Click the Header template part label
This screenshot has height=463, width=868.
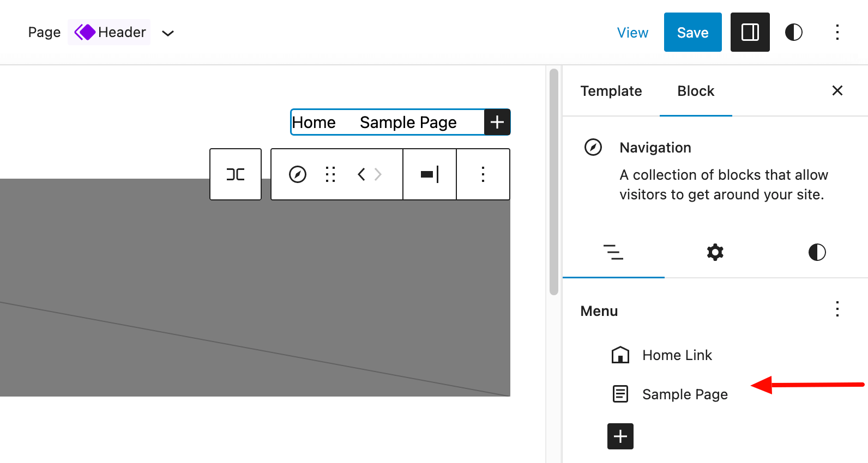(x=110, y=32)
